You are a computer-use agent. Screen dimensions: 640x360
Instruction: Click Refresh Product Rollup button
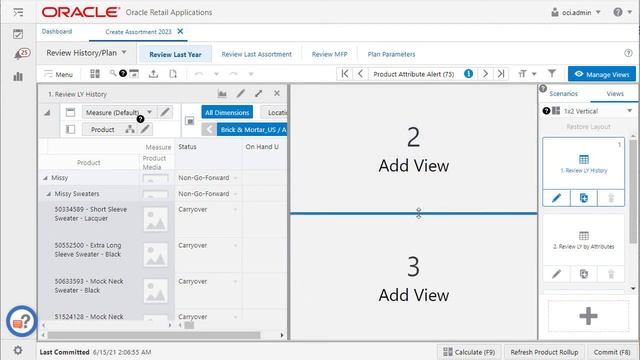coord(544,352)
